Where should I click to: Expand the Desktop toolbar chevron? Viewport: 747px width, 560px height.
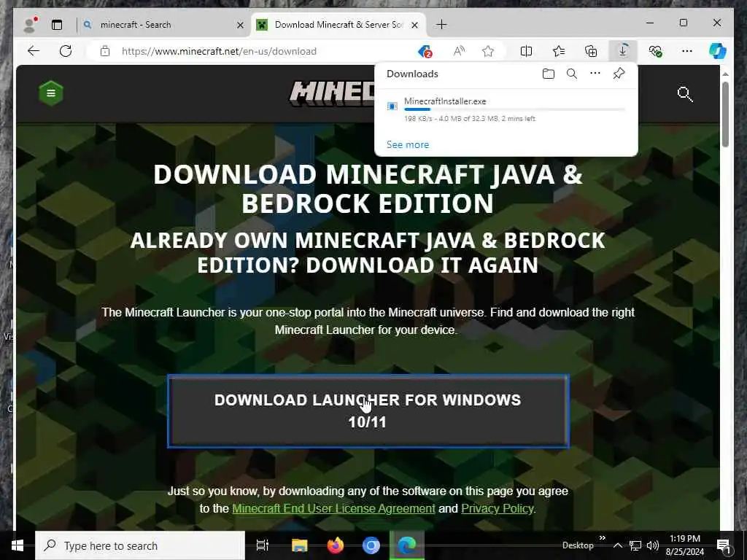(x=602, y=538)
